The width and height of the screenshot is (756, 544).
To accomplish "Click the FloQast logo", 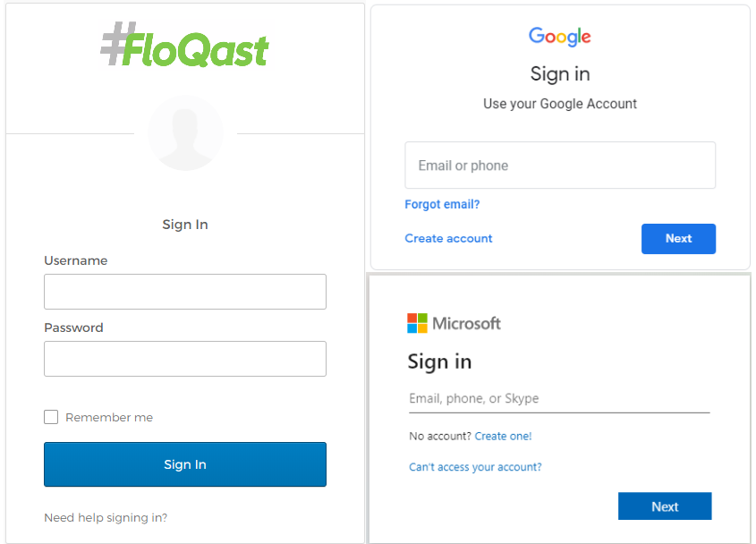I will point(184,45).
